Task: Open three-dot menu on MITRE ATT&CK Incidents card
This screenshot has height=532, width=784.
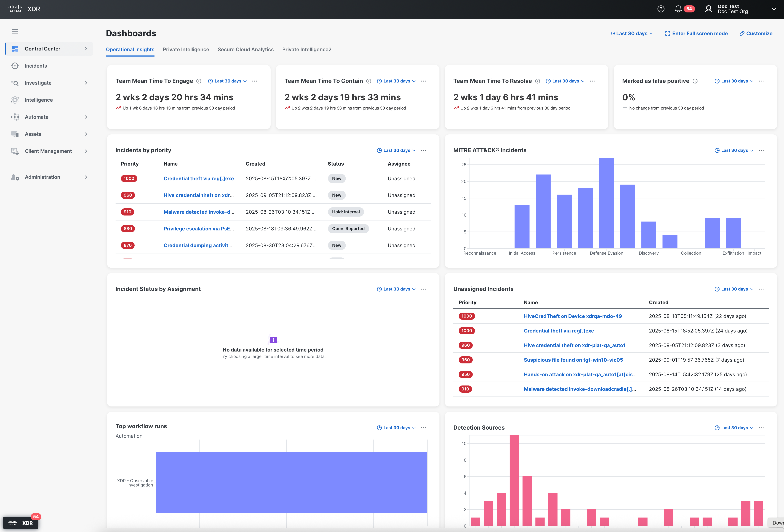Action: (x=761, y=150)
